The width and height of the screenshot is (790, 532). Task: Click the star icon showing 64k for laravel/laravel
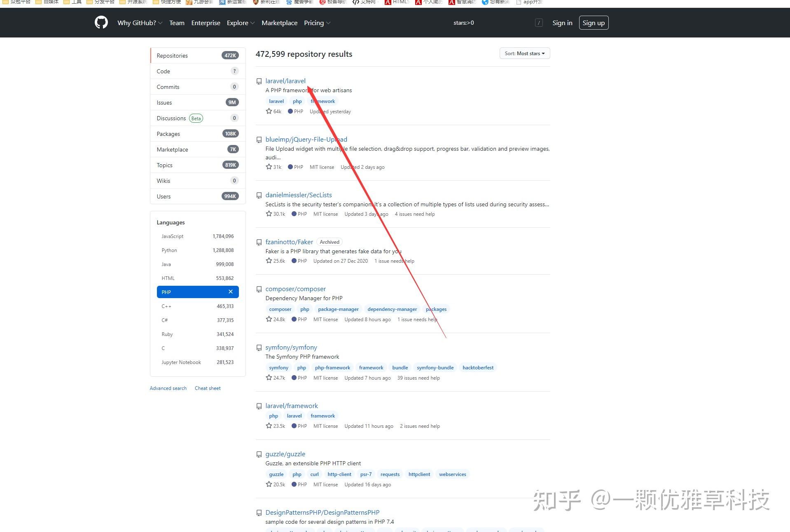(269, 111)
